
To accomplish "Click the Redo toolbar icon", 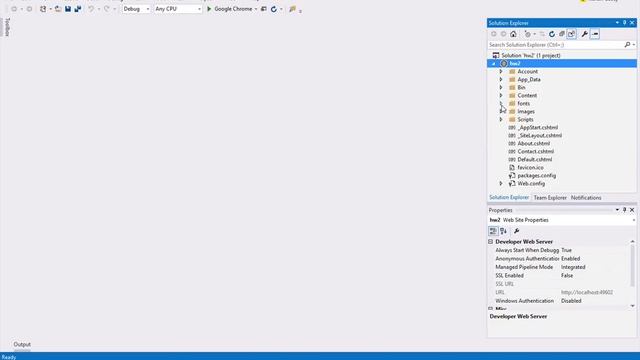I will tap(107, 9).
